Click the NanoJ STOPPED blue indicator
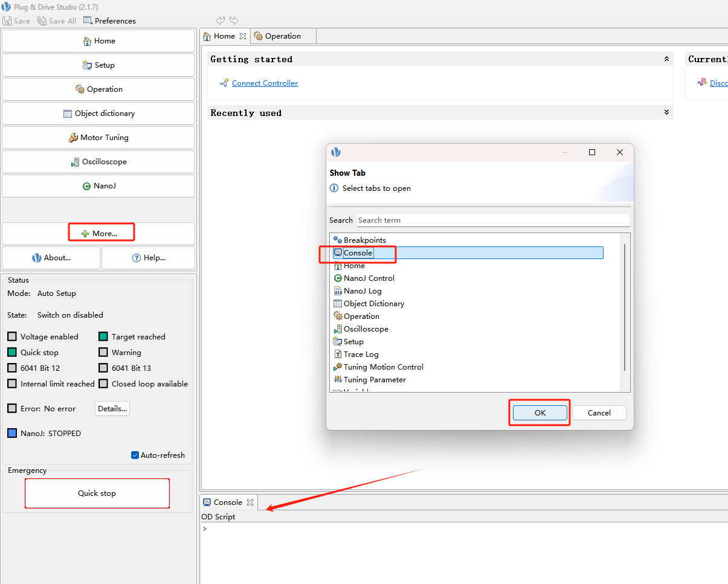 [12, 433]
